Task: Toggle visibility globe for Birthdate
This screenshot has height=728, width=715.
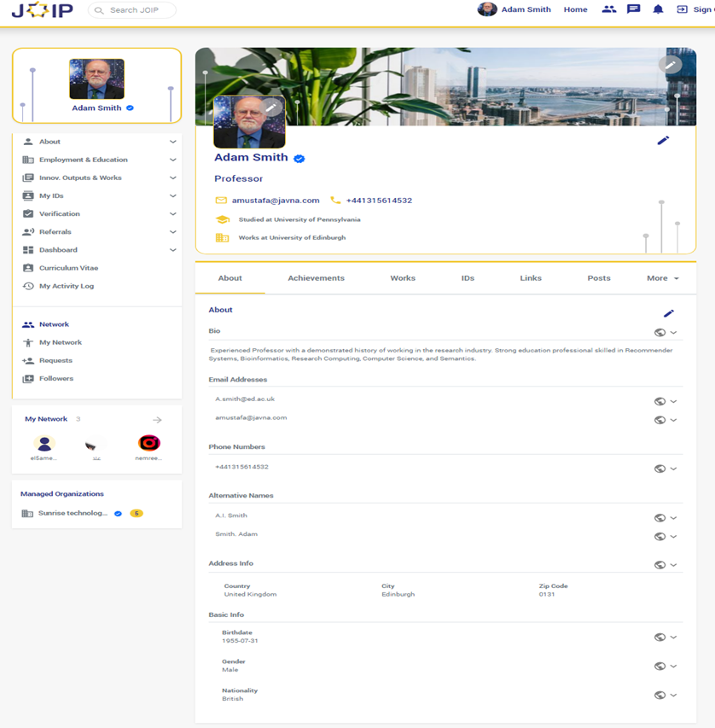Action: coord(660,637)
